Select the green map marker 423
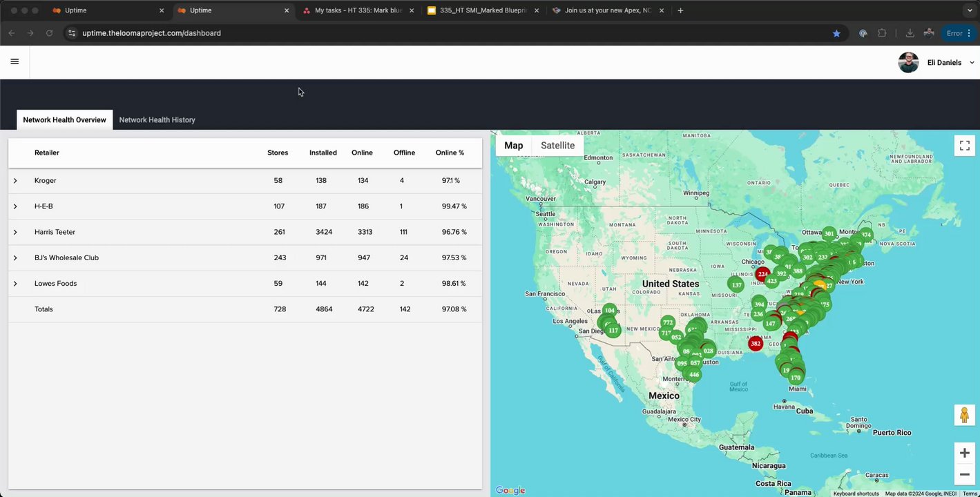Viewport: 980px width, 497px height. pos(771,281)
